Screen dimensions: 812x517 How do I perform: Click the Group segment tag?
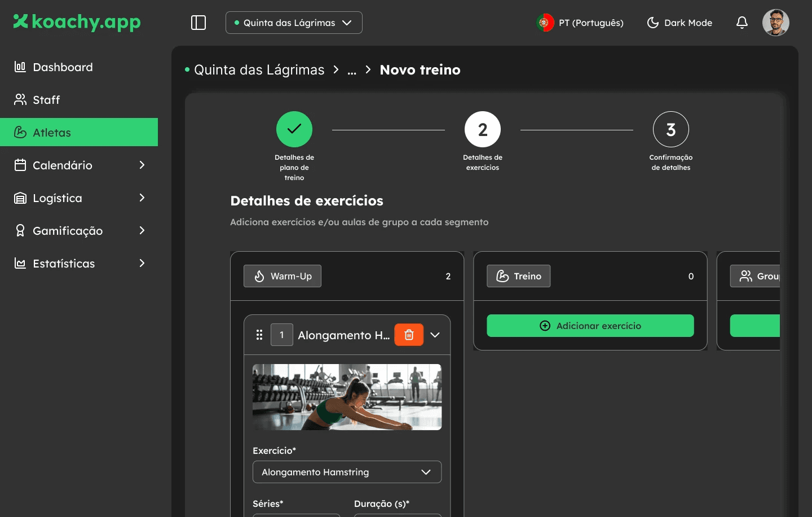click(x=755, y=276)
